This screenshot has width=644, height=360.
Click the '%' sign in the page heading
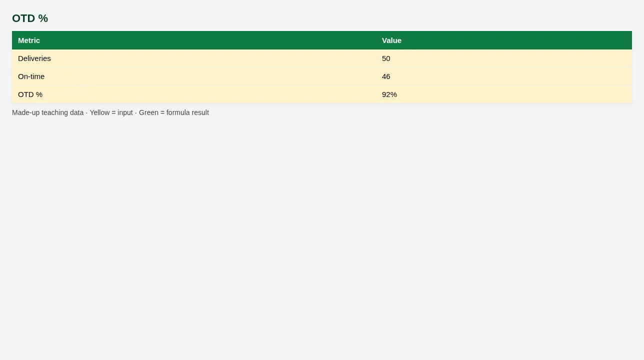pyautogui.click(x=43, y=18)
